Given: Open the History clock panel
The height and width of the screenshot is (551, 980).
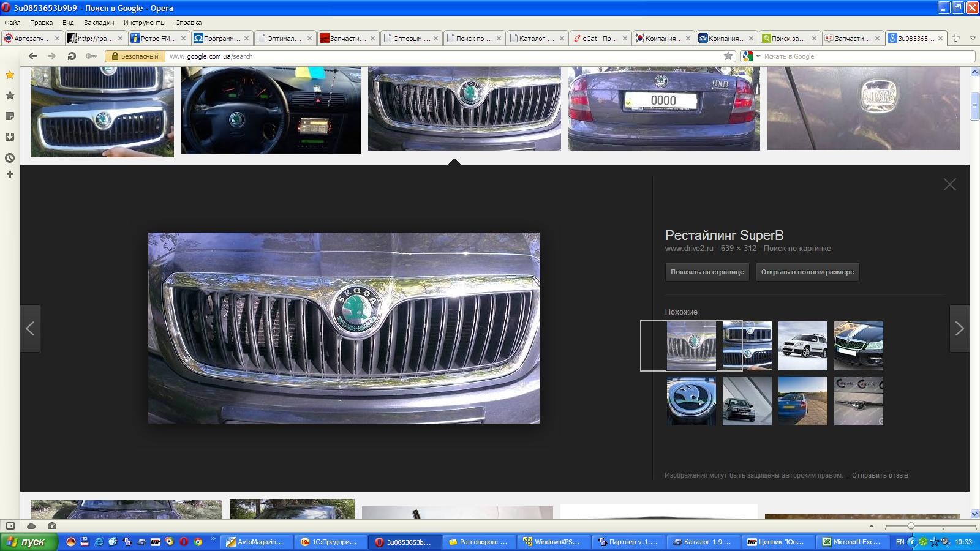Looking at the screenshot, I should click(9, 157).
